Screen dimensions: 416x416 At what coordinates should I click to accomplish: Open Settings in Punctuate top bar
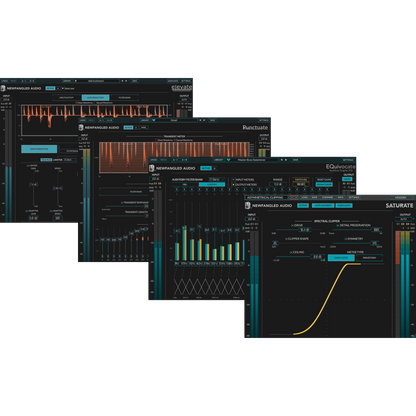pos(264,120)
